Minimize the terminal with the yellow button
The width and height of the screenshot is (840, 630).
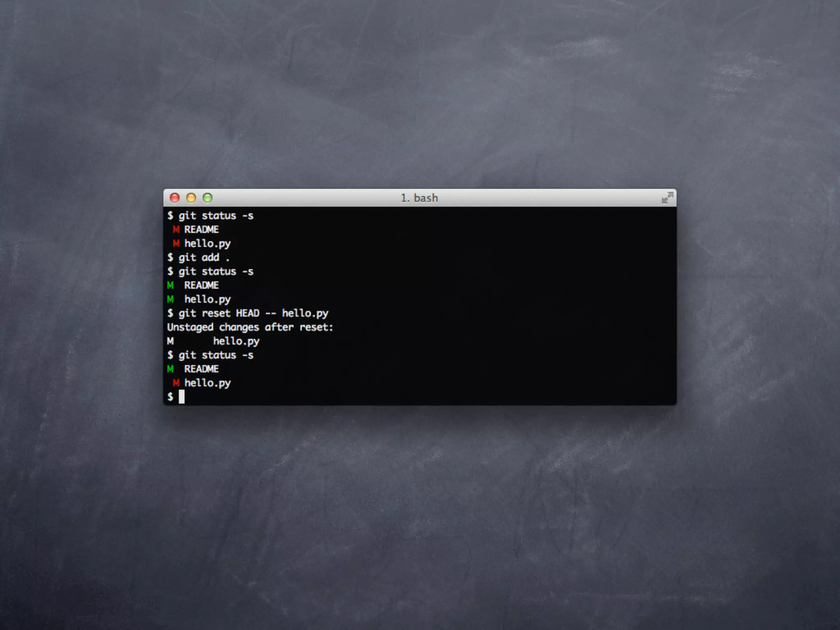(191, 198)
